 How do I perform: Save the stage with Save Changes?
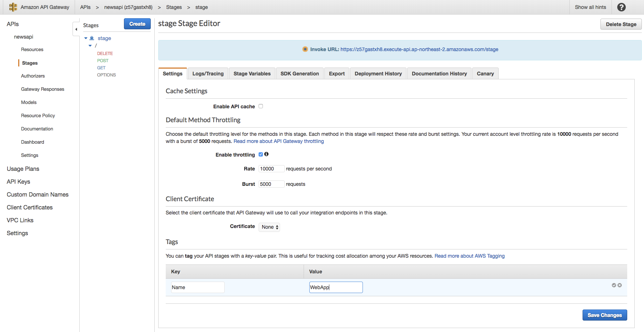click(x=605, y=315)
